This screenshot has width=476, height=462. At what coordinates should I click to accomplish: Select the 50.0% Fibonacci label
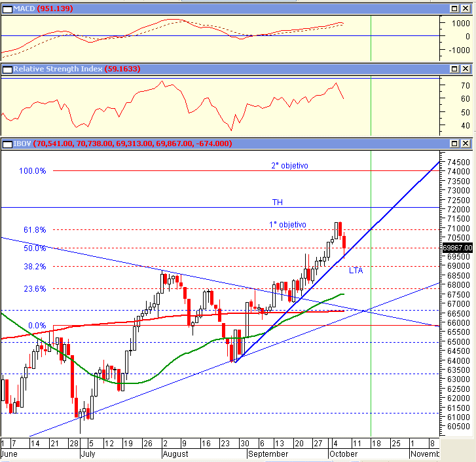(35, 248)
